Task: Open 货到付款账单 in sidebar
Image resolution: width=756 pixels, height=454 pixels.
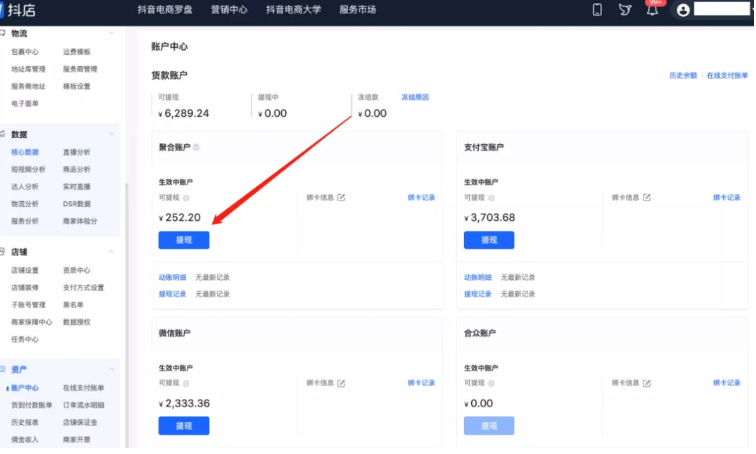Action: click(x=31, y=405)
